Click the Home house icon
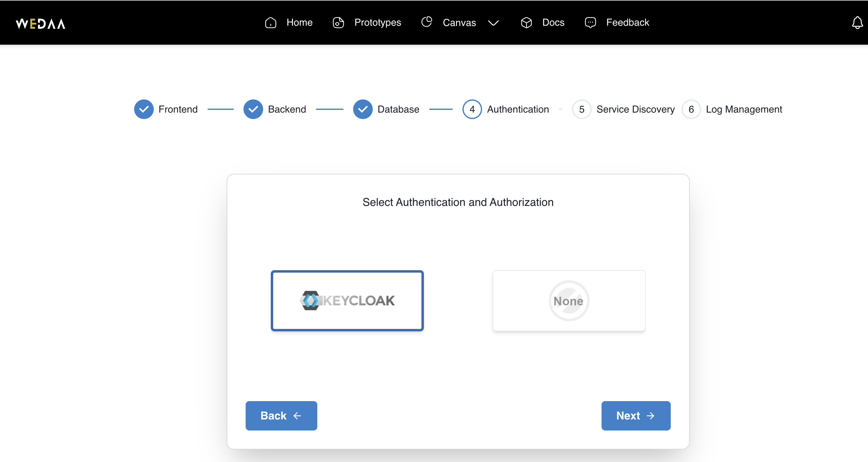This screenshot has width=868, height=462. 270,23
